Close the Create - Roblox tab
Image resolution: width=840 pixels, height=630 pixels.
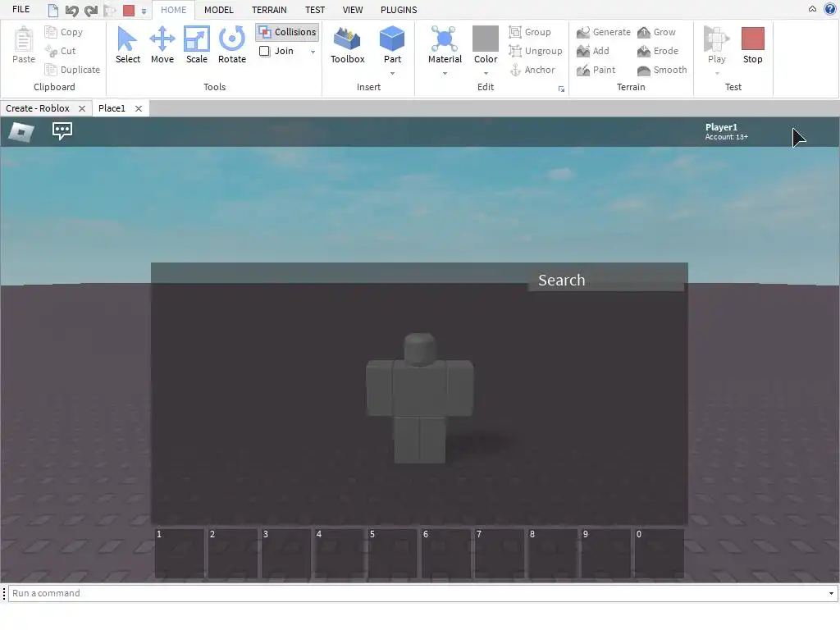click(x=82, y=108)
